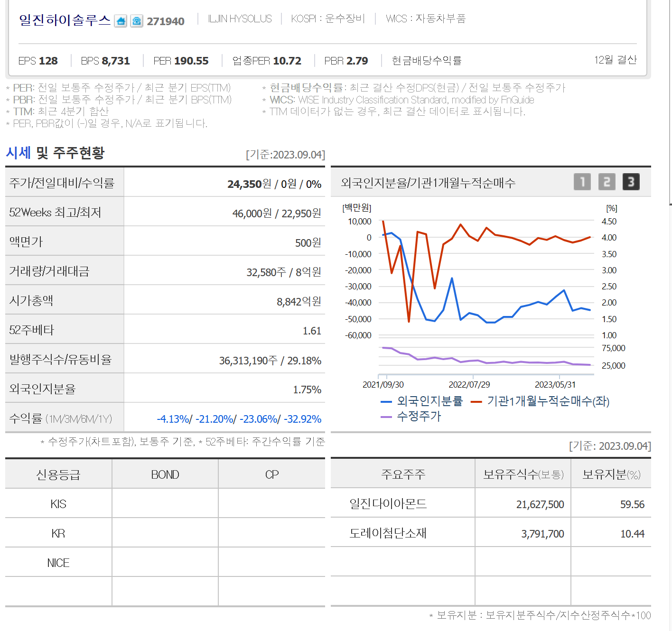Click the chart date label 2023/05/31
Viewport: 672px width, 631px height.
tap(555, 385)
